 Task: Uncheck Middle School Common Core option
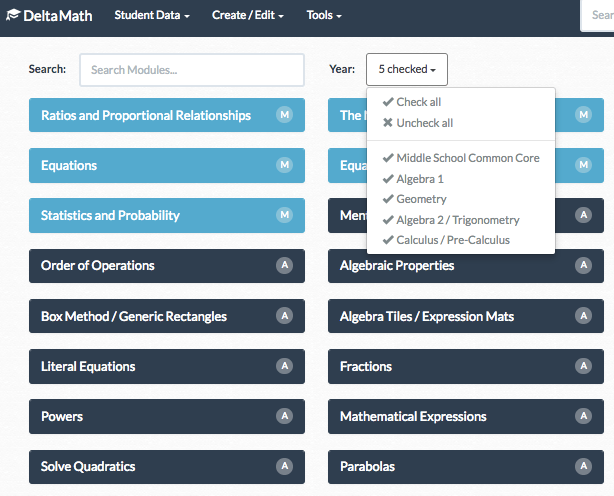(x=460, y=158)
